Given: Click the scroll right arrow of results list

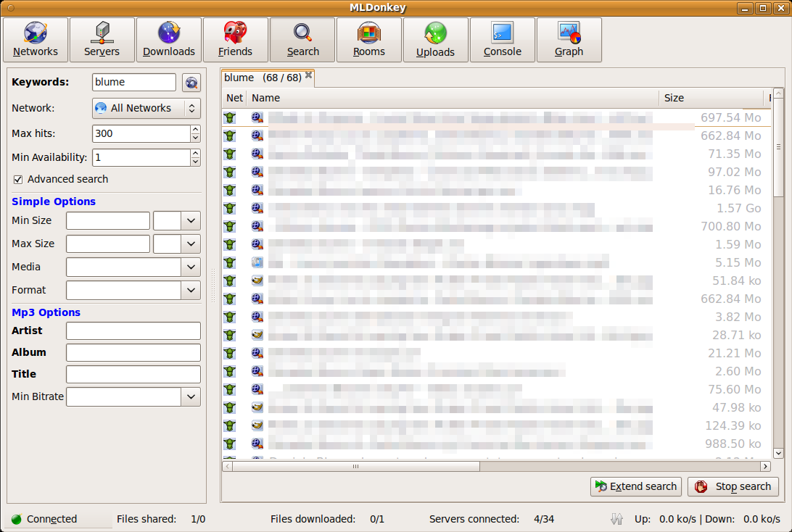Looking at the screenshot, I should click(x=766, y=466).
